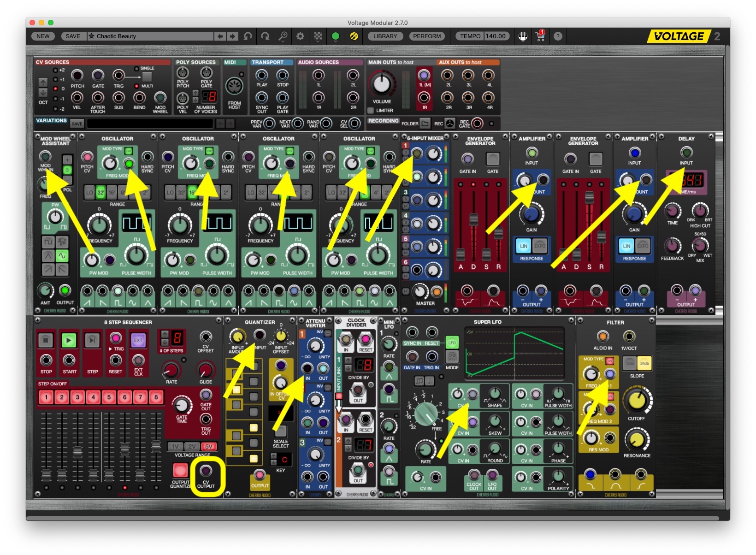The width and height of the screenshot is (756, 555).
Task: Click the redo arrow in the top toolbar
Action: 265,36
